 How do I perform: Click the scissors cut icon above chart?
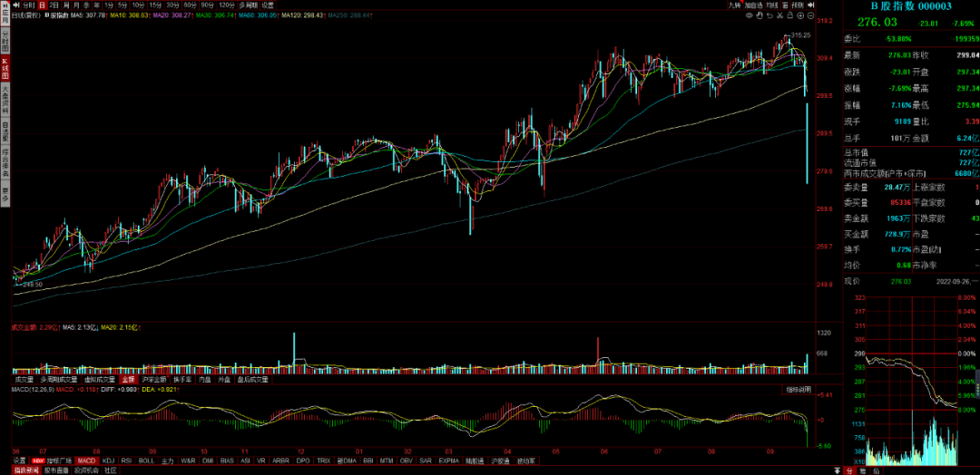pos(780,15)
